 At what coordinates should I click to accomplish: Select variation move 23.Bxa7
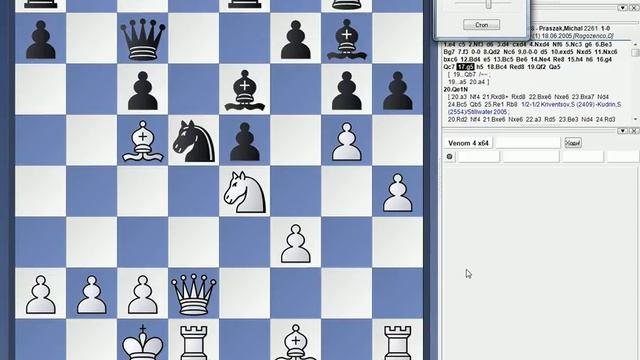click(582, 97)
